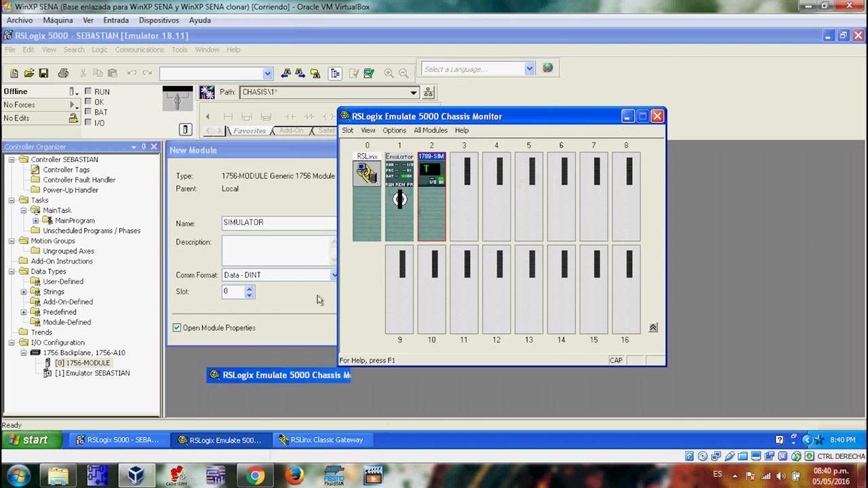Collapse the Controller SEBASTIAN tree node
Image resolution: width=868 pixels, height=488 pixels.
point(12,160)
